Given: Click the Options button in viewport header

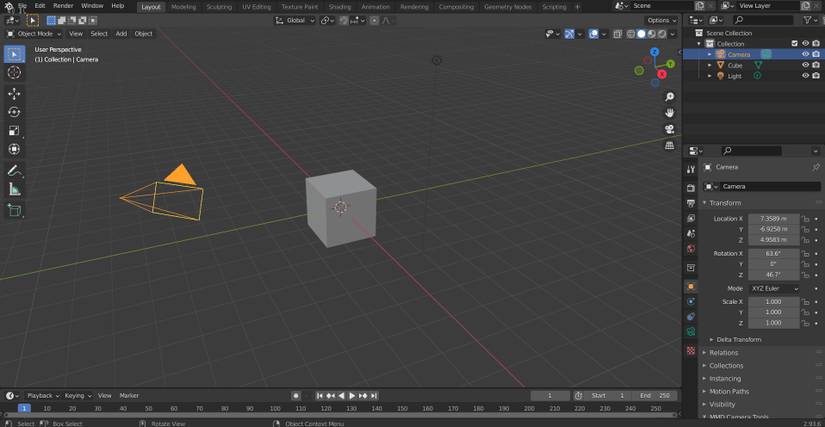Looking at the screenshot, I should (660, 20).
